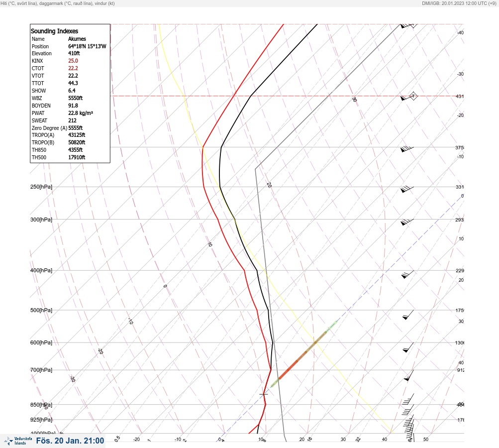This screenshot has width=499, height=448.
Task: Click the PWAT value '22.8 kg/m²'
Action: click(x=81, y=113)
